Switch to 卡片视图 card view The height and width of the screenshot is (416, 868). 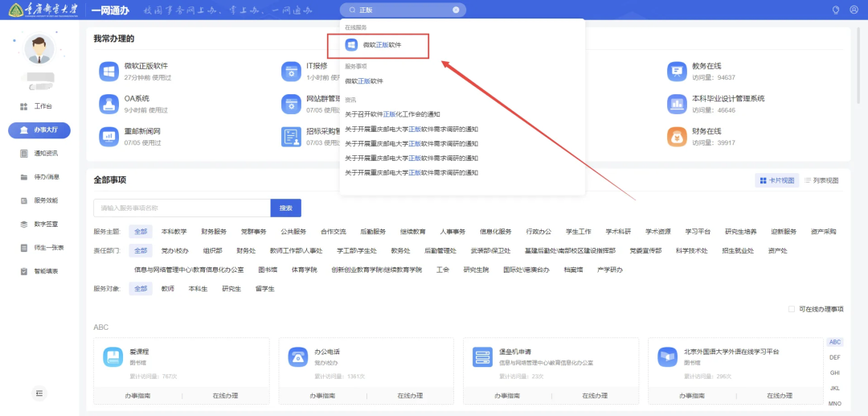777,180
